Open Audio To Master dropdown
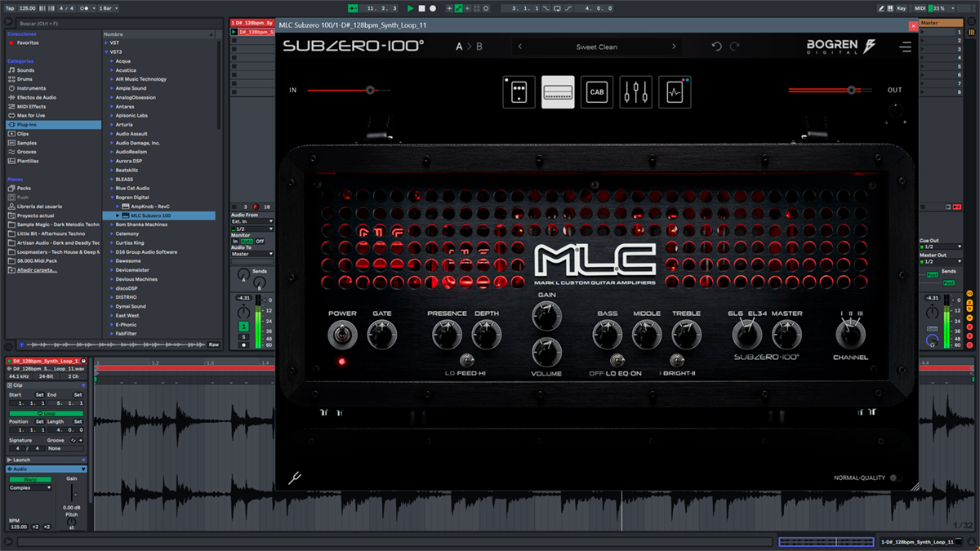980x551 pixels. (252, 254)
